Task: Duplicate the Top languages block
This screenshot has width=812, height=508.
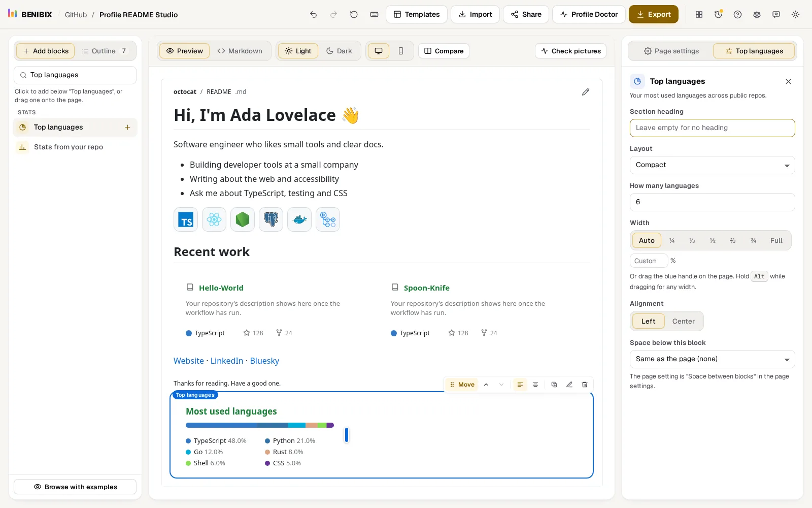Action: [x=554, y=385]
